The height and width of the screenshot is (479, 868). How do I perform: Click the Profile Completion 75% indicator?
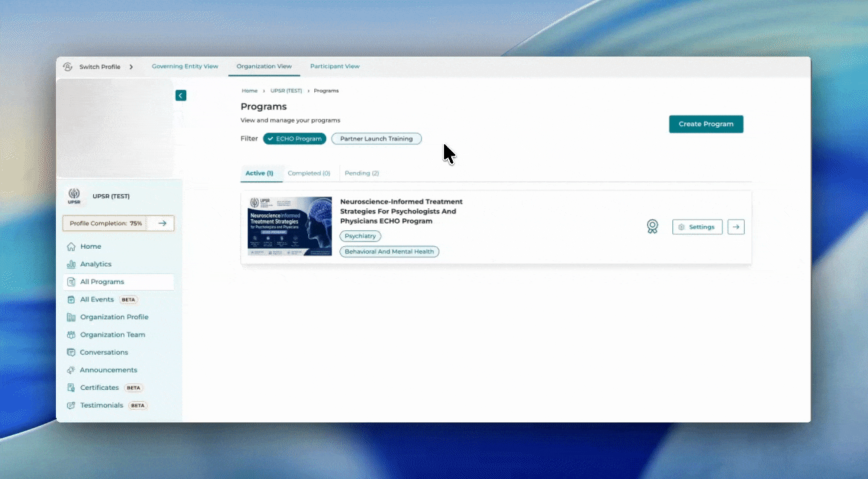[x=107, y=224]
